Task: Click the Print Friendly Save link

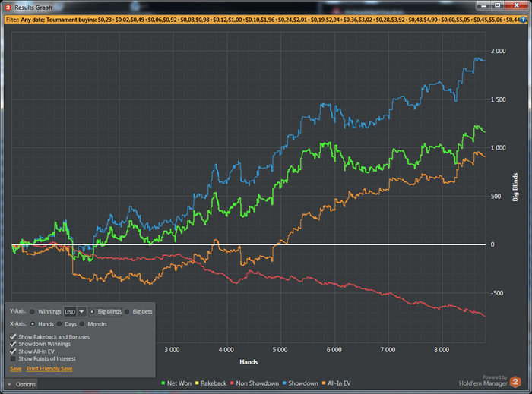Action: [49, 369]
